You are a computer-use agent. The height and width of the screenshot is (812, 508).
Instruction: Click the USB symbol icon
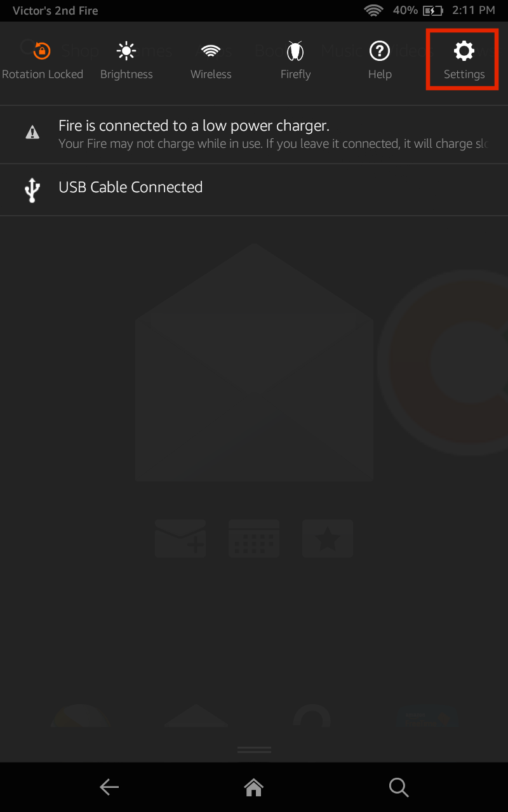32,190
